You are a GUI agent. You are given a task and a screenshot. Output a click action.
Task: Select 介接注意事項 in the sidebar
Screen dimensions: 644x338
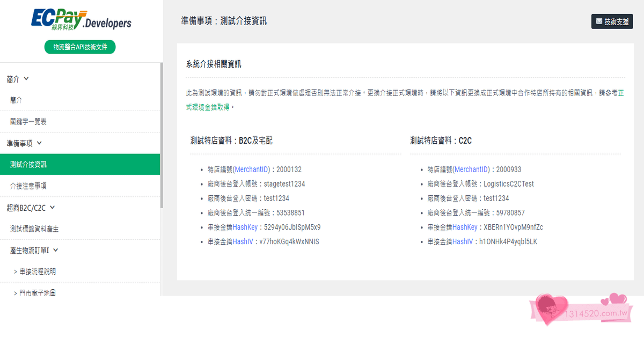pyautogui.click(x=29, y=186)
